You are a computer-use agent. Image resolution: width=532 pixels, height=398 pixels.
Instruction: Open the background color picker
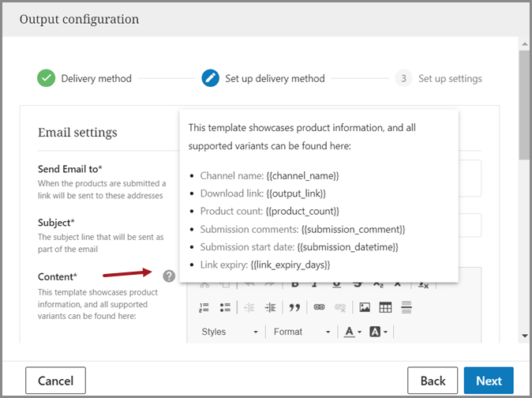tap(379, 332)
